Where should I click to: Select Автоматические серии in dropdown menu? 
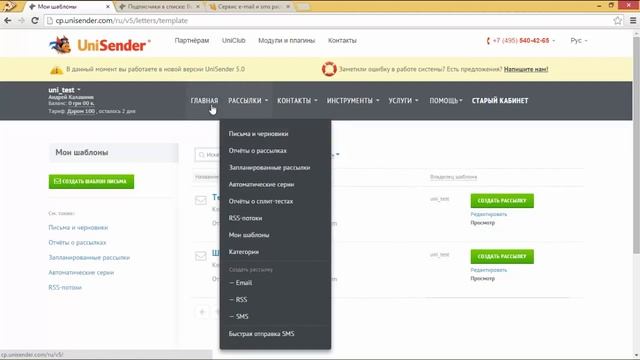261,184
